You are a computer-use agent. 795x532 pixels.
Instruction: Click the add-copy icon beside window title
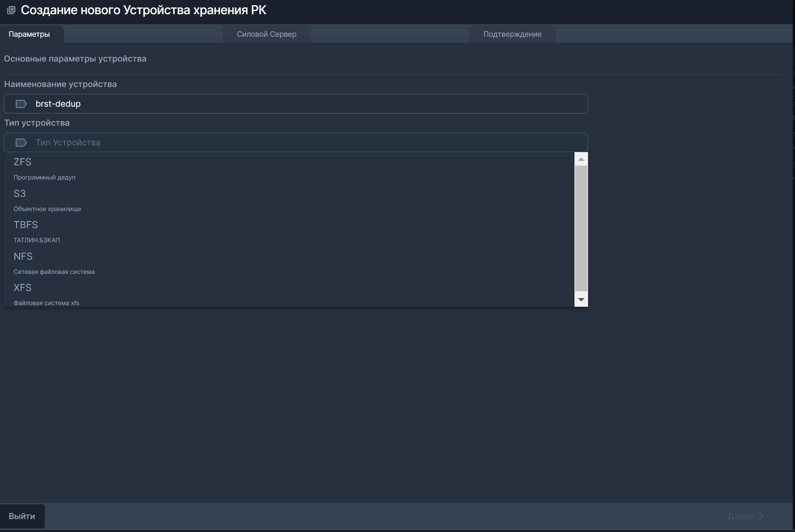(x=11, y=10)
